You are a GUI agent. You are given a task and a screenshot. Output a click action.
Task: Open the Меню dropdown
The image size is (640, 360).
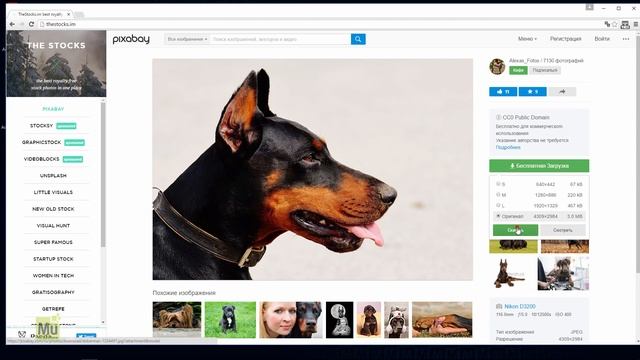[x=527, y=39]
